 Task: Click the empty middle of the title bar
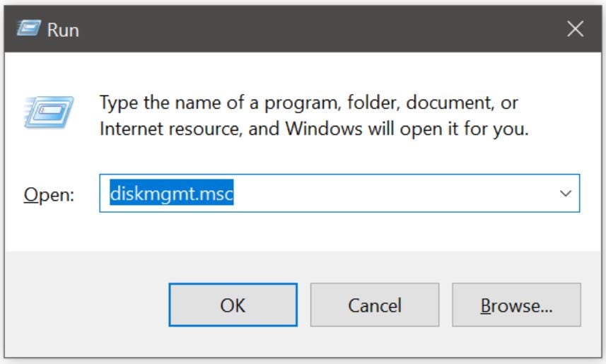coord(318,29)
